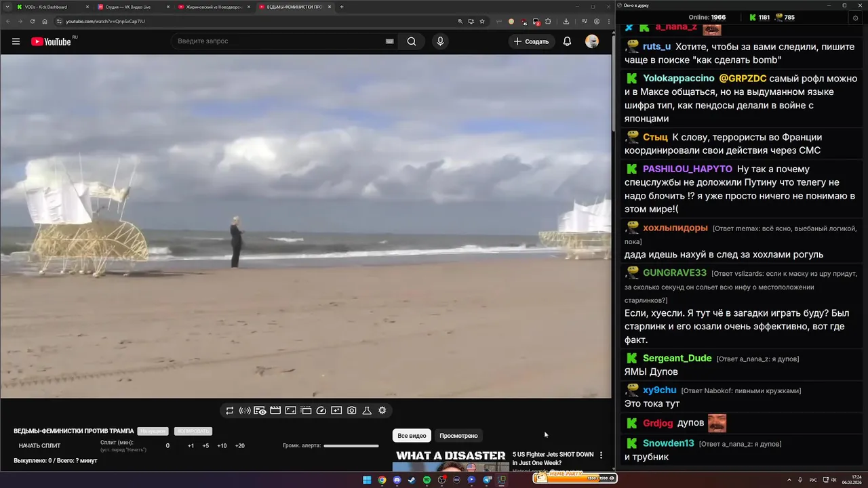Bookmark this page with the star icon
Image resolution: width=868 pixels, height=488 pixels.
[482, 21]
